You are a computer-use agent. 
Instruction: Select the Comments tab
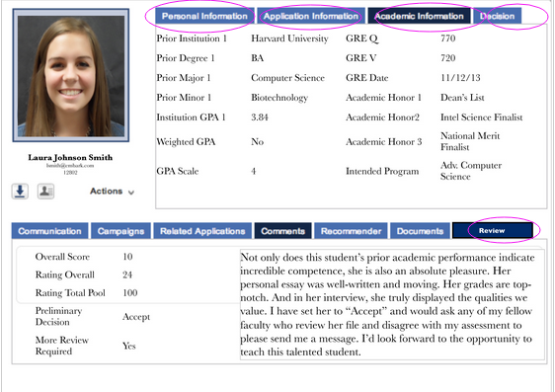282,231
